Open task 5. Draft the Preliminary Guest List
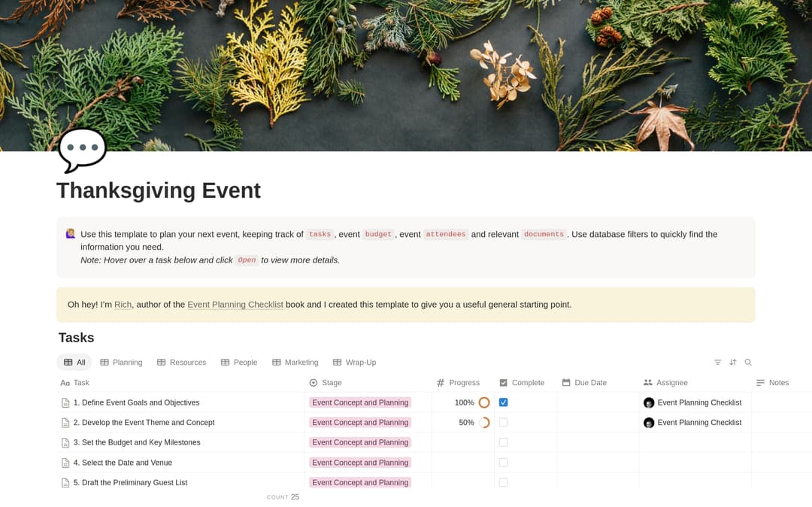Screen dimensions: 812x507 [131, 483]
